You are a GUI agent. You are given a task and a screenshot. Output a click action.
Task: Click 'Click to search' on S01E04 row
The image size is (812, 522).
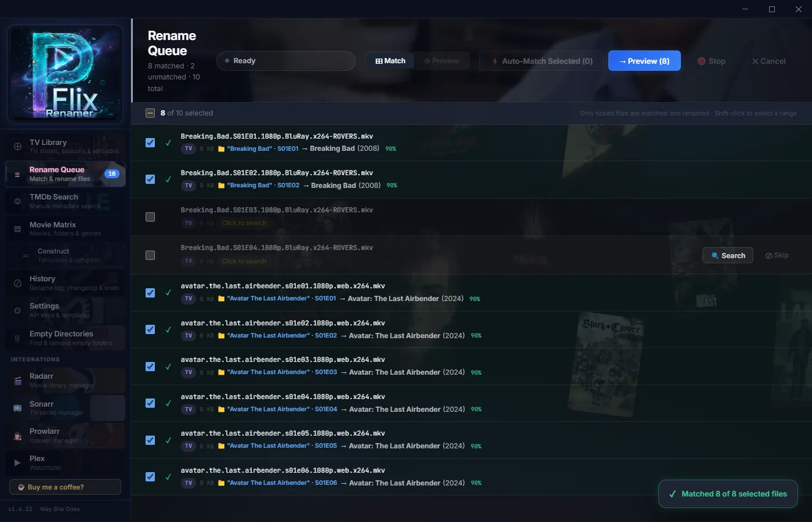(244, 262)
